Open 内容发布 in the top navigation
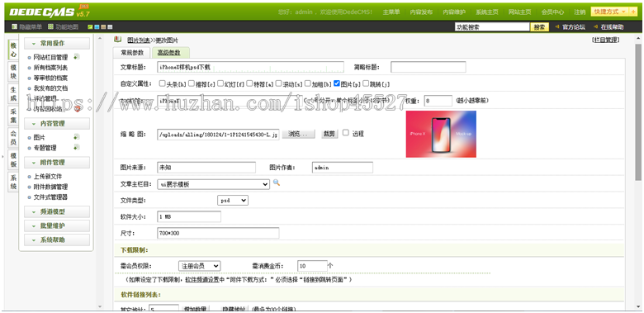This screenshot has width=644, height=313. [x=421, y=12]
